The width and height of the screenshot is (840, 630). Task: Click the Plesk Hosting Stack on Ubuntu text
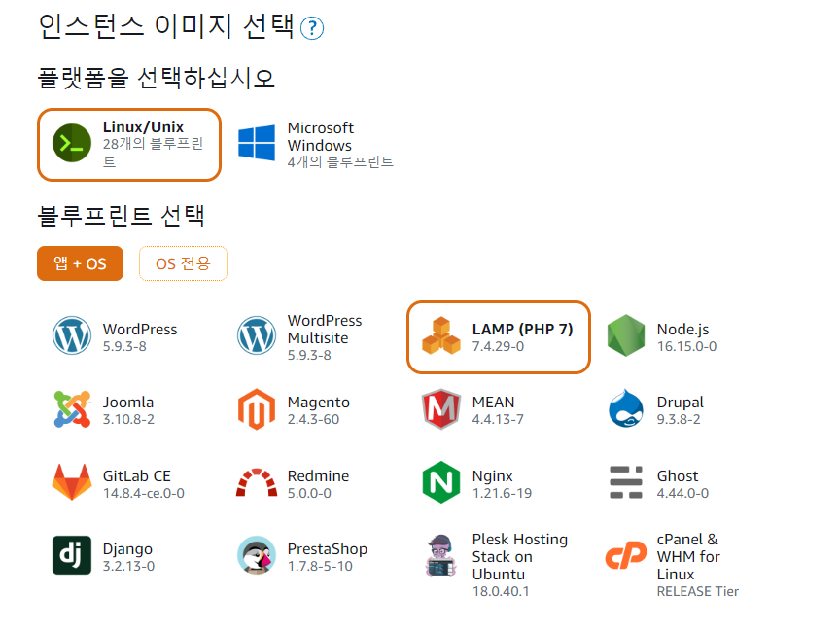pos(519,557)
